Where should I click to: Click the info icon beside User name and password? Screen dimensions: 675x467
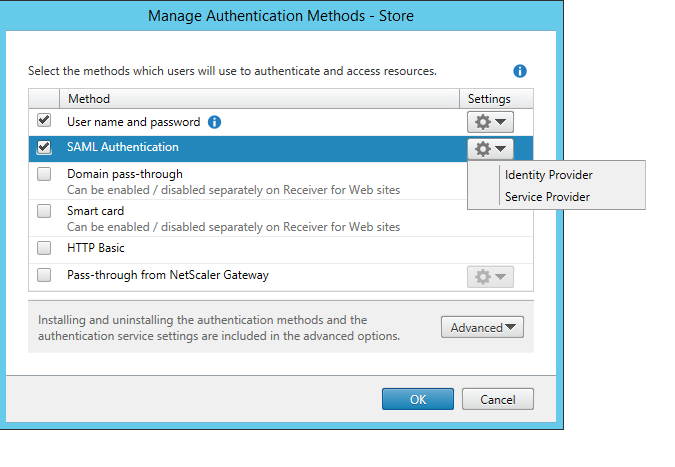(x=214, y=122)
